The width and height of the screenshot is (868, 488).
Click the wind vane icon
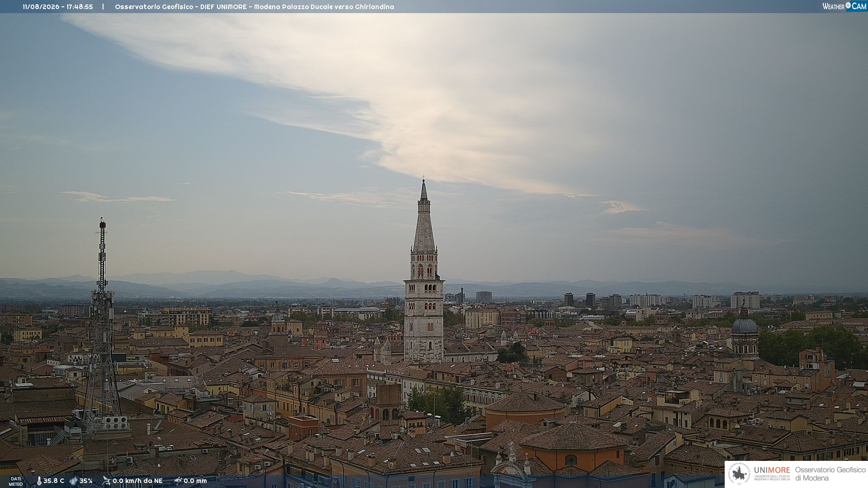coord(106,481)
